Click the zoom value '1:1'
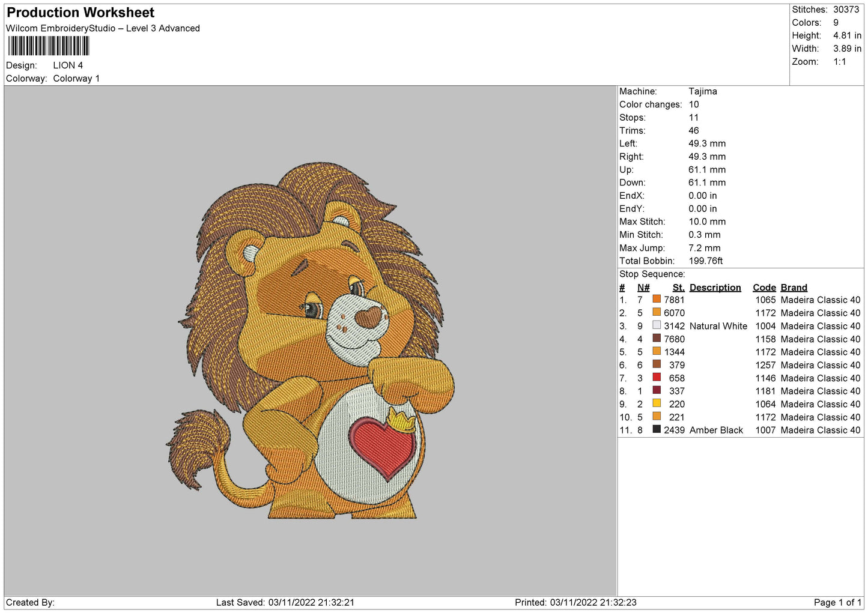 point(840,62)
